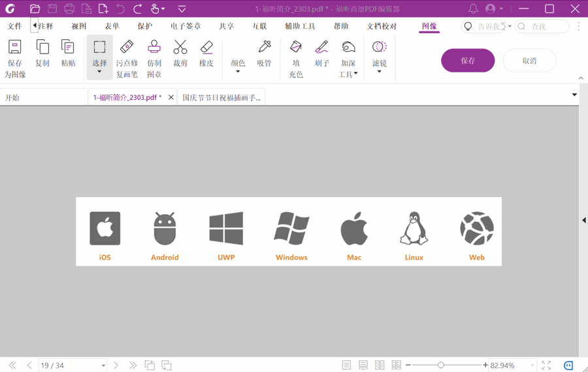
Task: Select the 填充色 paint bucket tool
Action: (x=296, y=59)
